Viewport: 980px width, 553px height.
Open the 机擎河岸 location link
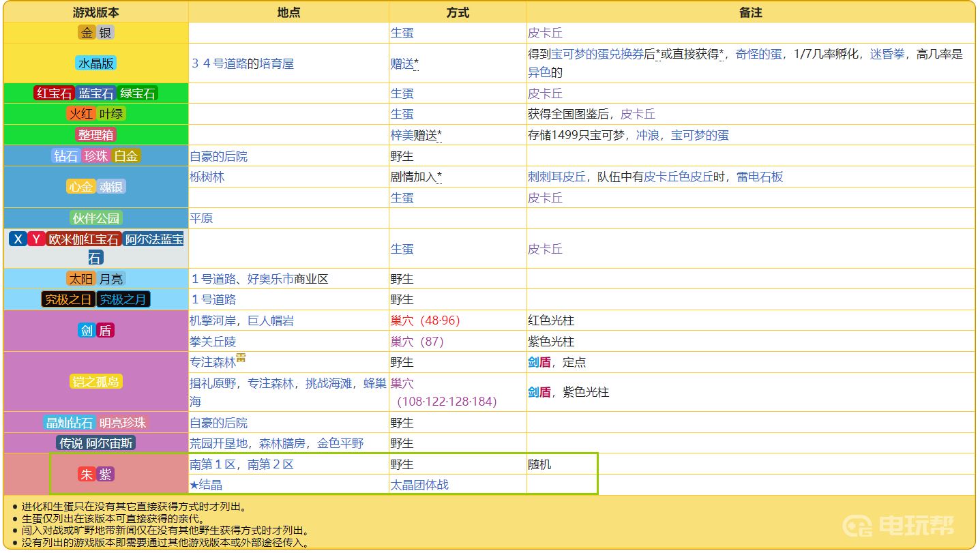click(213, 320)
